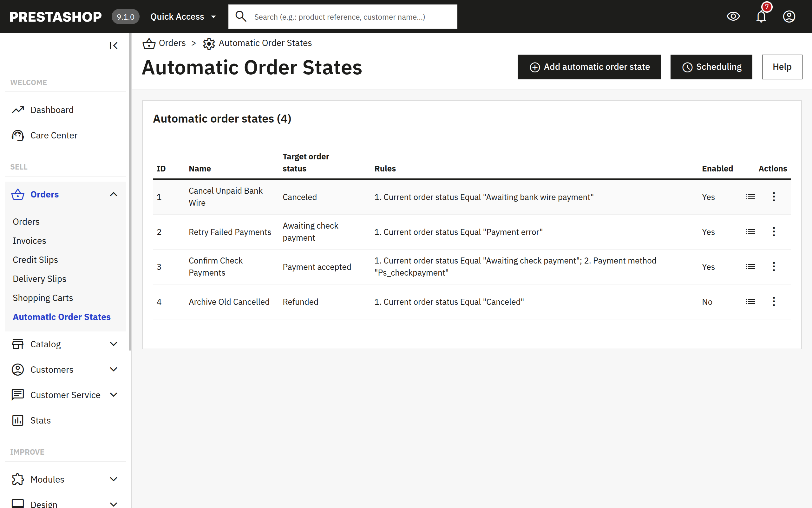Open notifications bell icon

tap(761, 16)
